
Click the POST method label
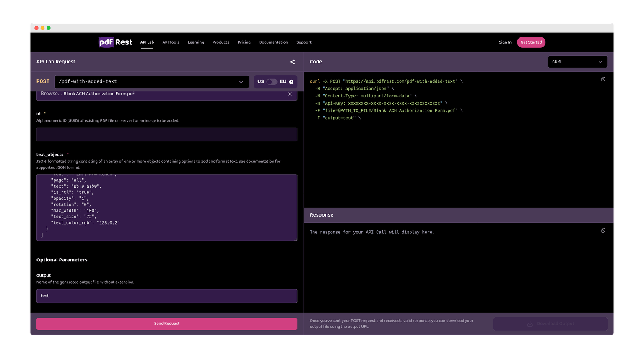pos(43,81)
